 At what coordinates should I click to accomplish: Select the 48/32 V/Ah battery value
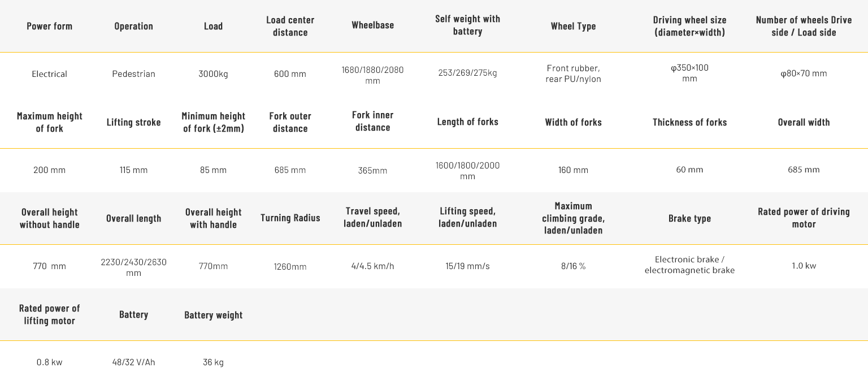click(x=134, y=362)
